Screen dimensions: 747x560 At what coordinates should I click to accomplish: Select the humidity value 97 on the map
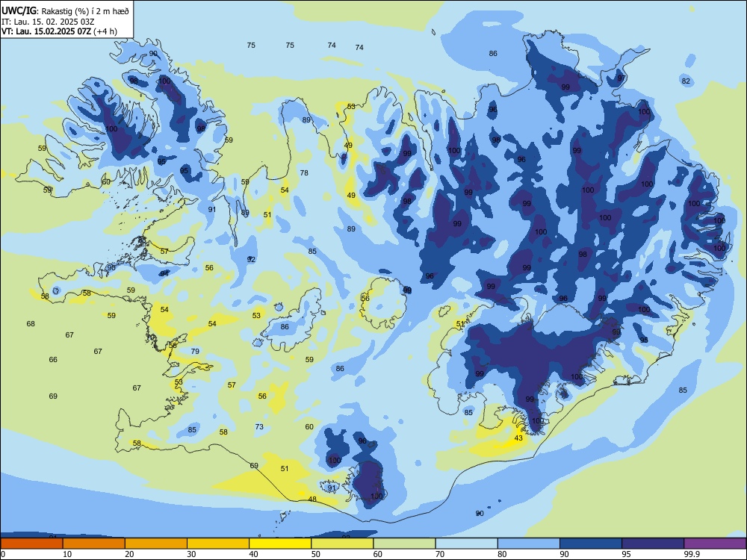[622, 78]
